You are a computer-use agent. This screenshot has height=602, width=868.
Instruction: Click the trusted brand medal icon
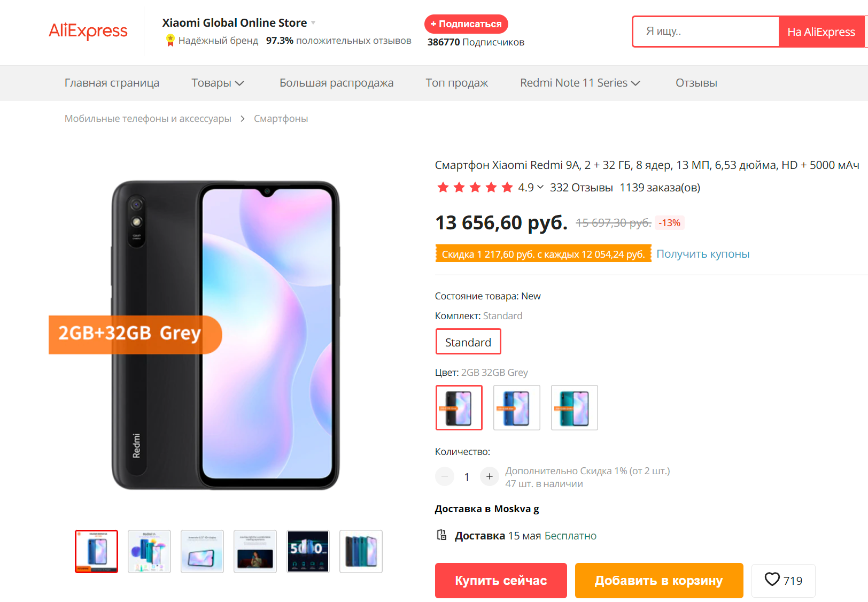(170, 41)
